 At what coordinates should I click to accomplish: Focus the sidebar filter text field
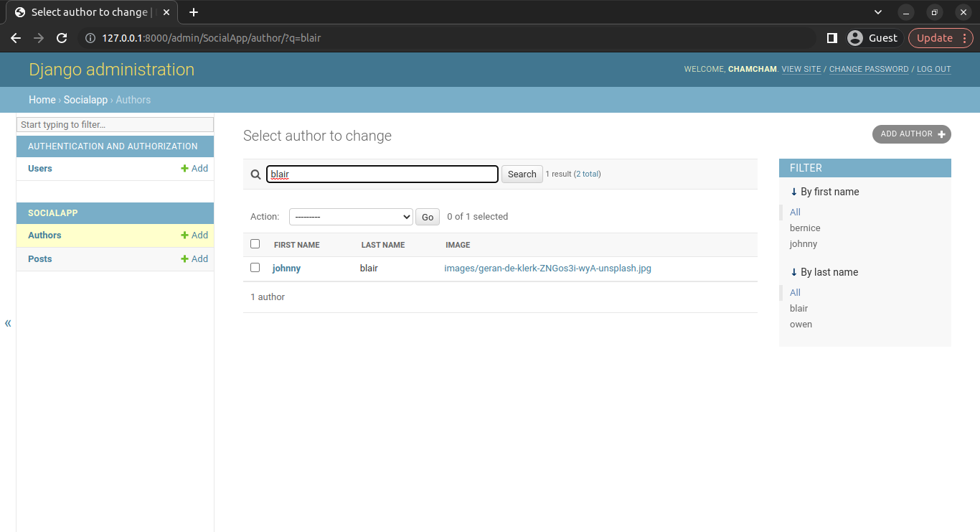115,125
